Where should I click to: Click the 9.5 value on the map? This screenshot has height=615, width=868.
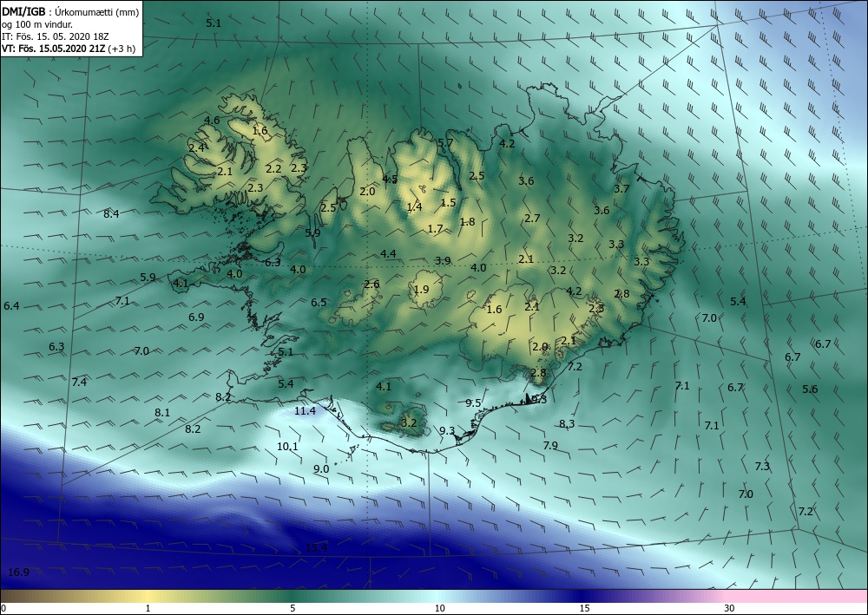473,403
